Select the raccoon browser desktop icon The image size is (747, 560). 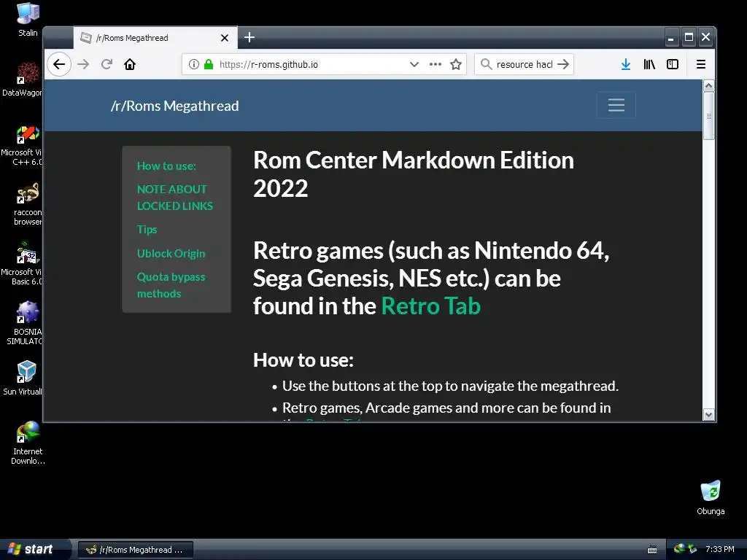28,205
